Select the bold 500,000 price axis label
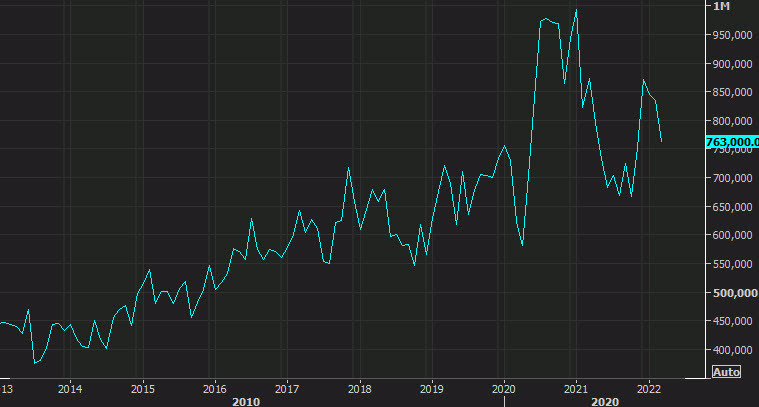This screenshot has height=407, width=759. pos(731,293)
